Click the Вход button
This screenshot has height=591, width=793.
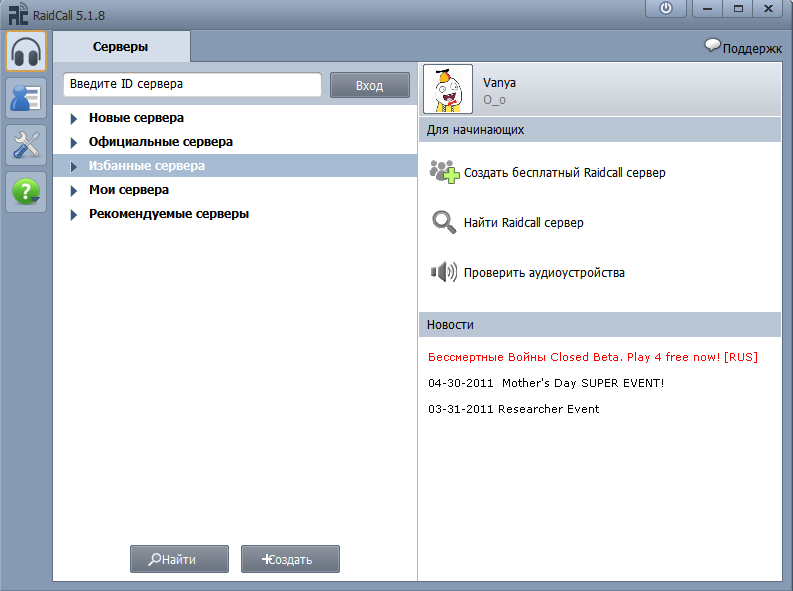370,85
